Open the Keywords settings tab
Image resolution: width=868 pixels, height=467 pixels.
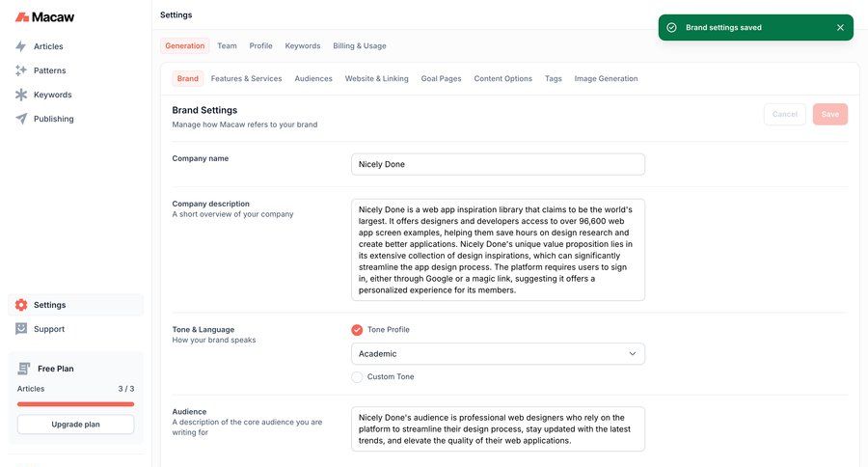click(x=303, y=46)
